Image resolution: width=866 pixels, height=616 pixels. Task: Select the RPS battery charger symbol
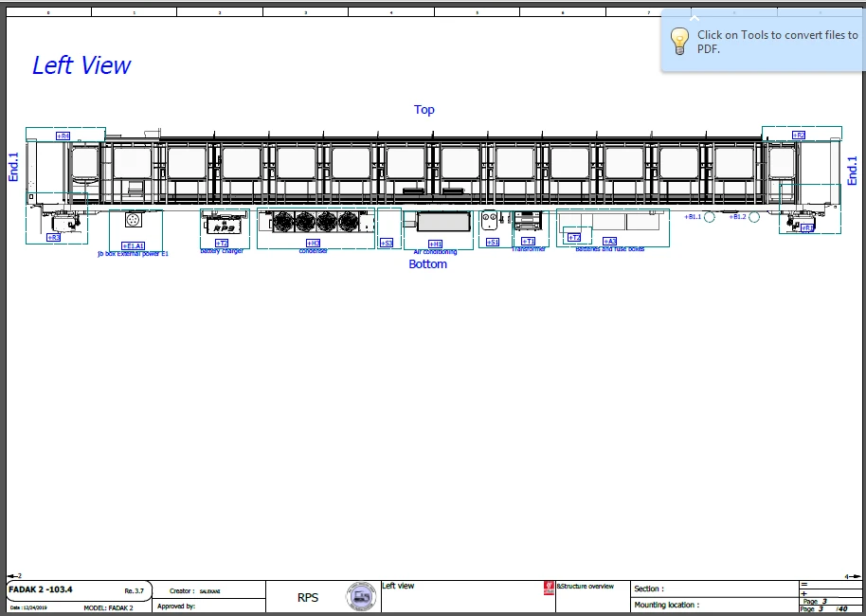tap(223, 226)
